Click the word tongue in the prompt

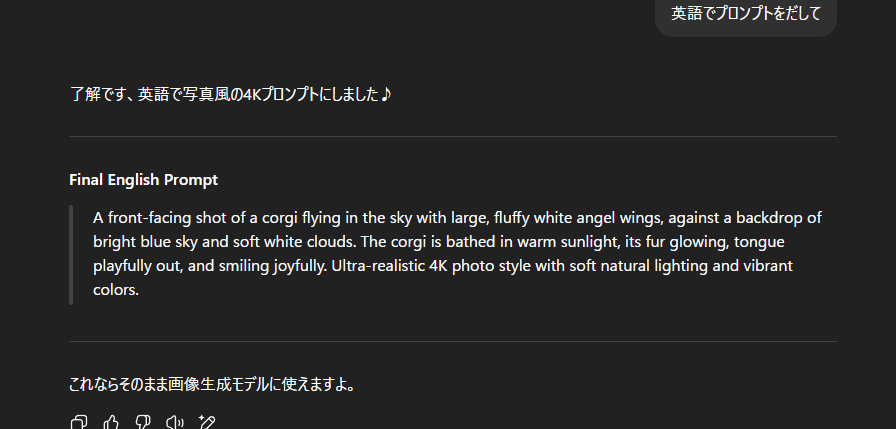pos(759,243)
